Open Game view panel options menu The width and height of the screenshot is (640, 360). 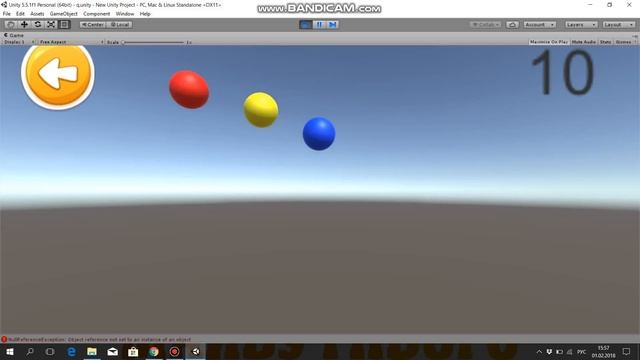pyautogui.click(x=635, y=36)
